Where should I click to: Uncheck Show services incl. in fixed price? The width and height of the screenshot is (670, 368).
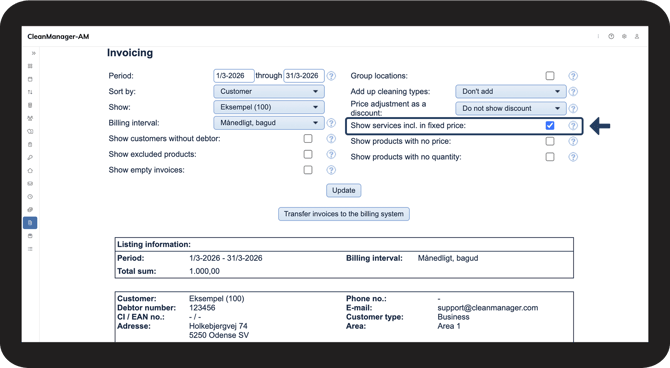coord(550,125)
